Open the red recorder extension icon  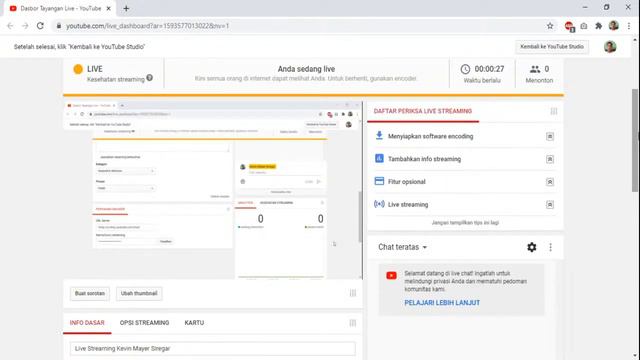(x=569, y=26)
